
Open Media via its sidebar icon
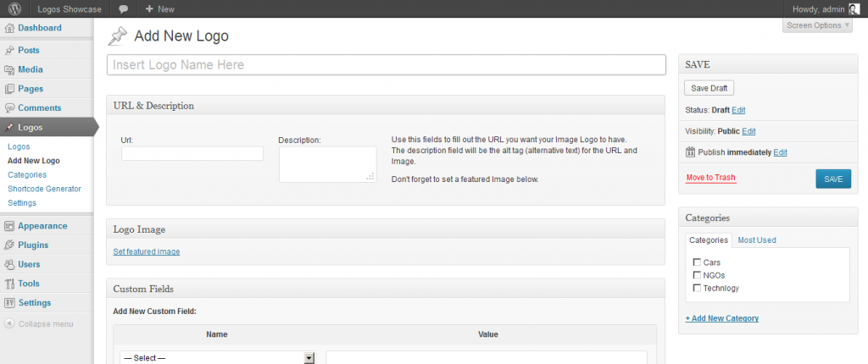pyautogui.click(x=9, y=69)
